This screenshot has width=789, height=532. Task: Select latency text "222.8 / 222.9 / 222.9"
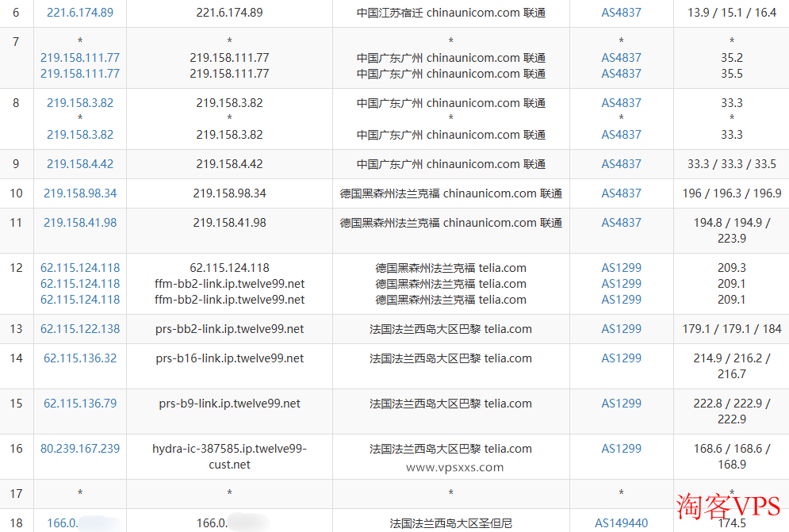[732, 411]
